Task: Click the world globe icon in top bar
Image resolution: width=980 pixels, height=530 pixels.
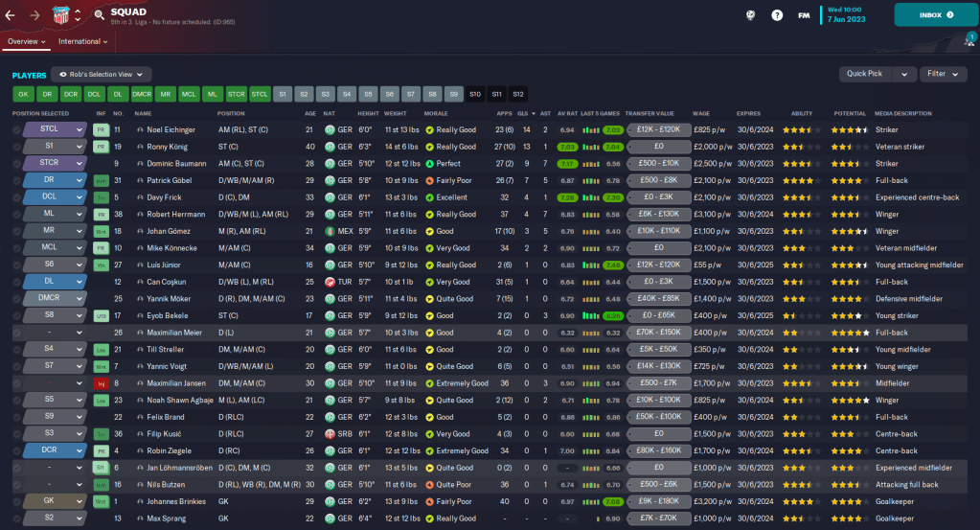Action: (750, 15)
